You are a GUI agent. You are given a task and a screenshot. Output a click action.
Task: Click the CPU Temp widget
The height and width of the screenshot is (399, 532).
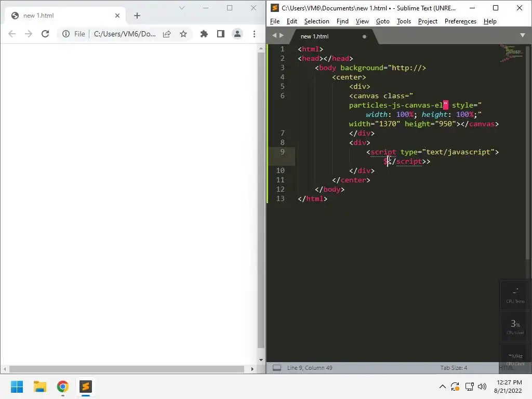[x=515, y=296]
